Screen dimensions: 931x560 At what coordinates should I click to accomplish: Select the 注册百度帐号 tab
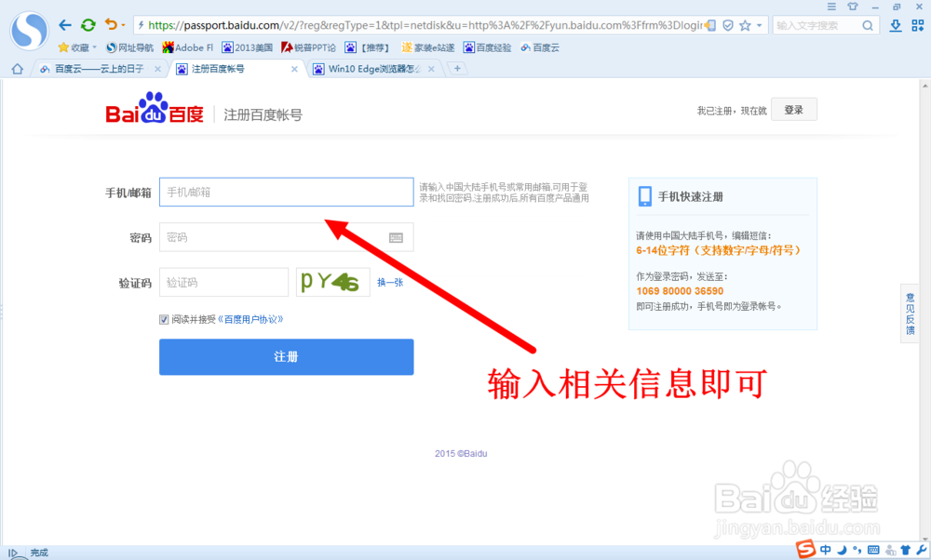(x=232, y=69)
